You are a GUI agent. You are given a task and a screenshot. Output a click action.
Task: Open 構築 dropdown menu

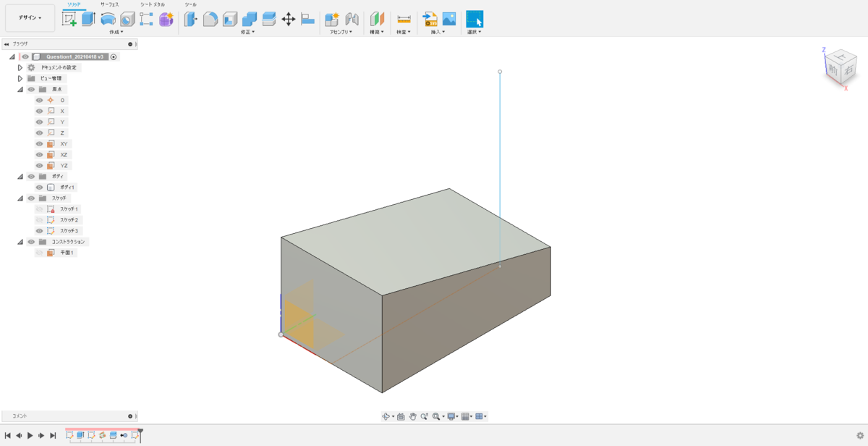click(x=377, y=32)
